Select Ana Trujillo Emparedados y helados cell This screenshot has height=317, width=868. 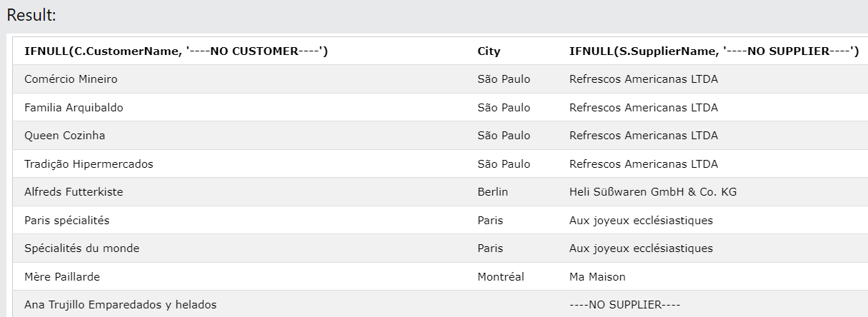click(x=120, y=305)
